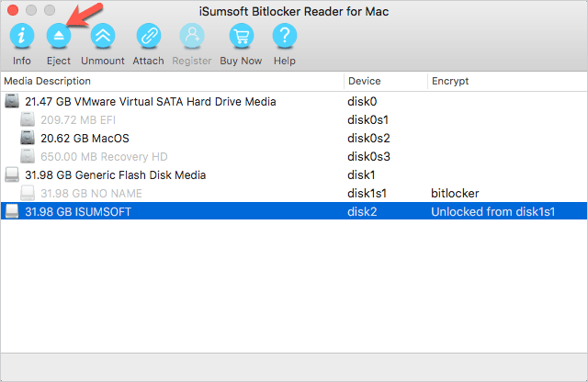Screen dimensions: 588x382
Task: Click the VMware SATA hard drive icon
Action: (12, 101)
